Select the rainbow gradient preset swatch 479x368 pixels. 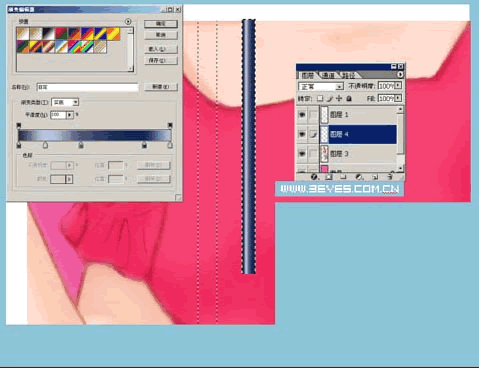point(75,47)
